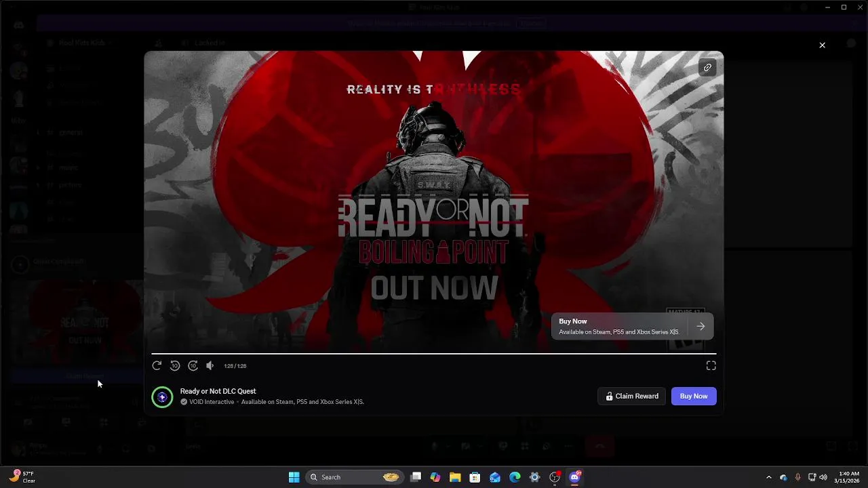This screenshot has height=488, width=868.
Task: Close the quest video overlay
Action: [822, 45]
